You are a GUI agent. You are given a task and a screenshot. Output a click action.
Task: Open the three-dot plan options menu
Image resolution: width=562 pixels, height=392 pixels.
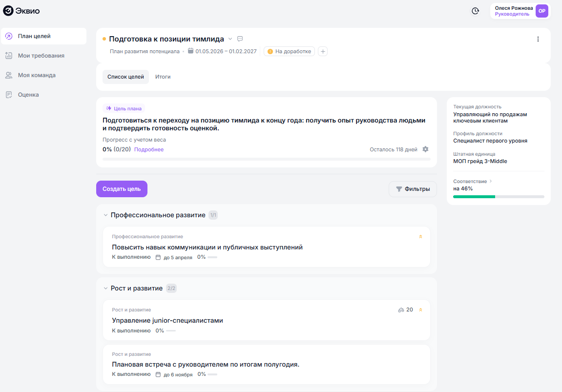coord(538,39)
